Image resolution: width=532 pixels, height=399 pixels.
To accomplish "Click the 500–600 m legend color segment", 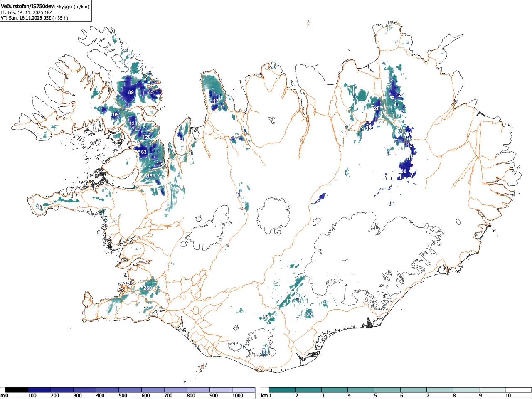I will [130, 390].
